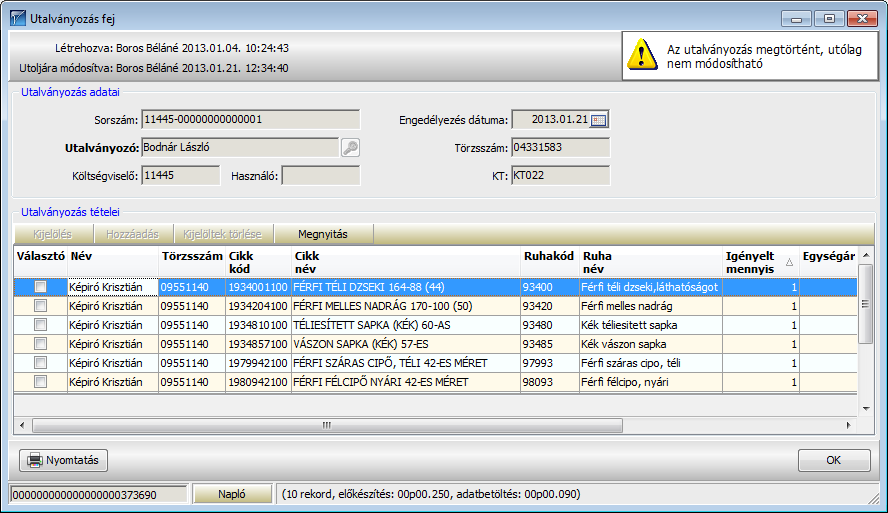The height and width of the screenshot is (513, 888).
Task: Click the Költségviselő field
Action: (x=181, y=176)
